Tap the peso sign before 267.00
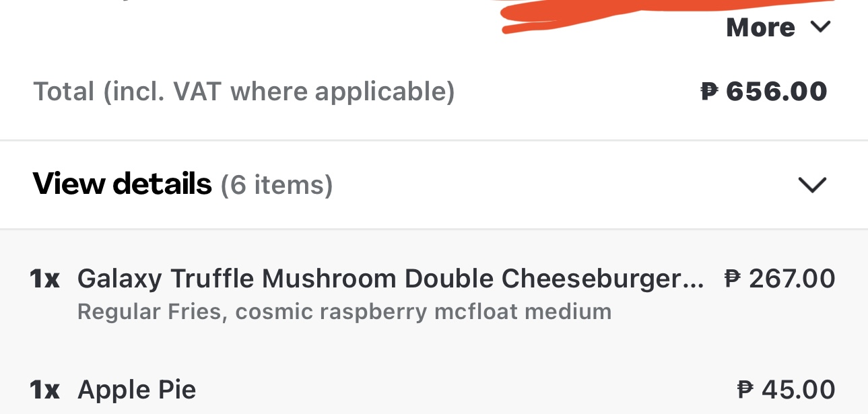This screenshot has height=414, width=868. coord(733,279)
